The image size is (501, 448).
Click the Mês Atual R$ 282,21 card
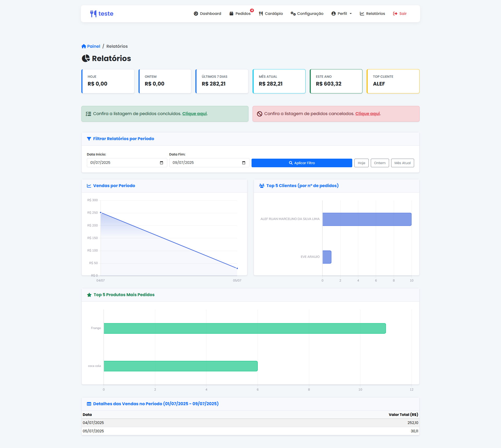(279, 81)
